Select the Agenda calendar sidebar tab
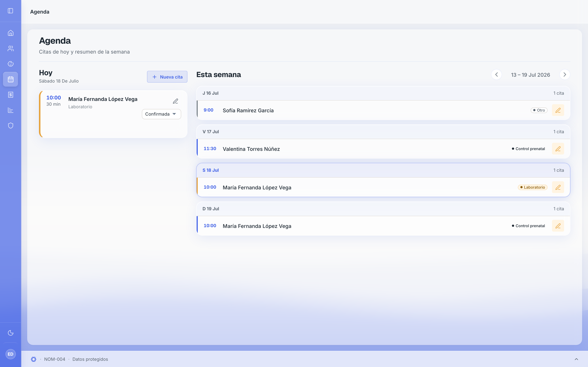 (x=10, y=79)
